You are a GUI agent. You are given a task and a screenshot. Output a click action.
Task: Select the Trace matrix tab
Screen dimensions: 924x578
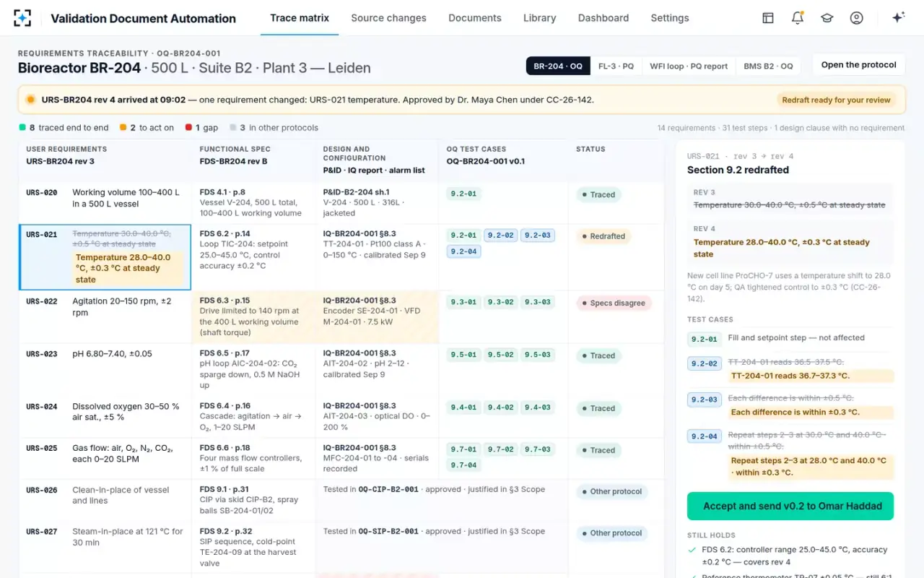click(300, 18)
